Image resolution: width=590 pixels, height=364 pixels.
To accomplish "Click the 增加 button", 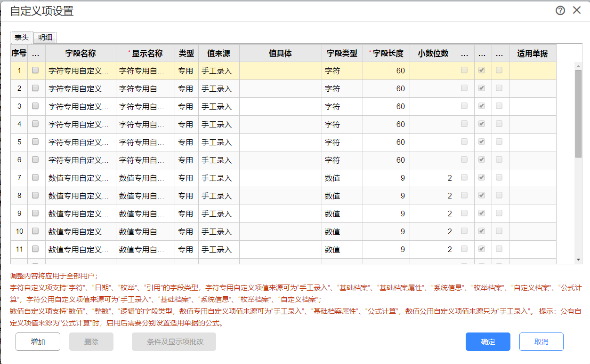I will click(38, 342).
